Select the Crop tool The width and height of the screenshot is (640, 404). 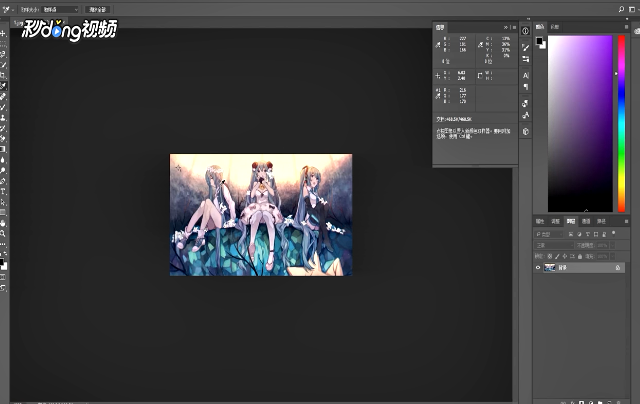pyautogui.click(x=3, y=75)
